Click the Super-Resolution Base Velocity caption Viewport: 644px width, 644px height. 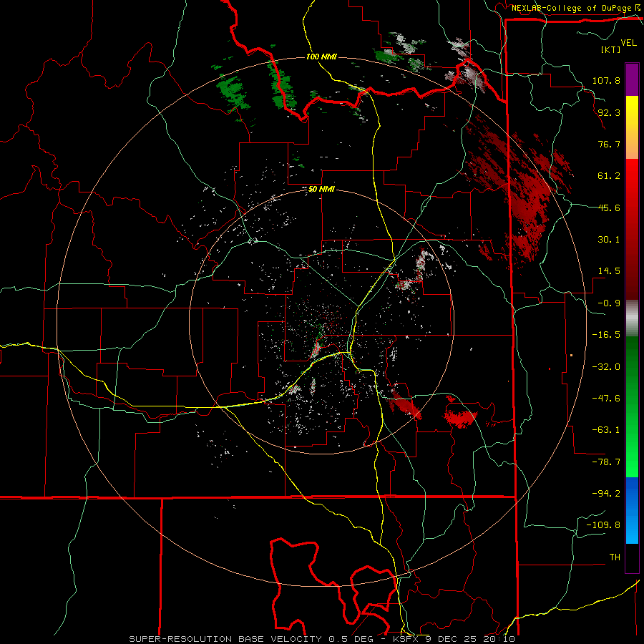[321, 639]
